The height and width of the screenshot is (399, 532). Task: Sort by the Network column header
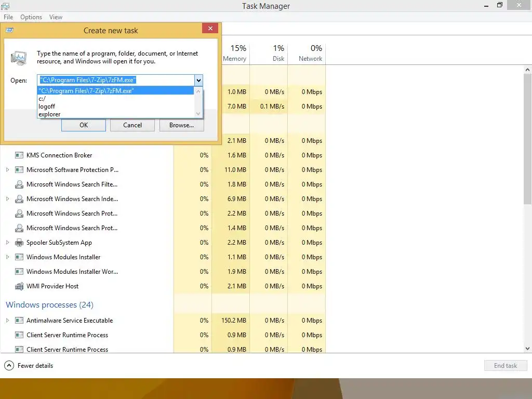pyautogui.click(x=307, y=54)
